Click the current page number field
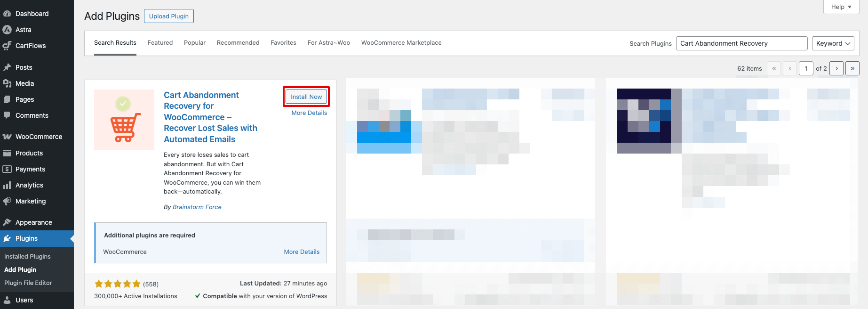The width and height of the screenshot is (868, 309). click(x=806, y=68)
